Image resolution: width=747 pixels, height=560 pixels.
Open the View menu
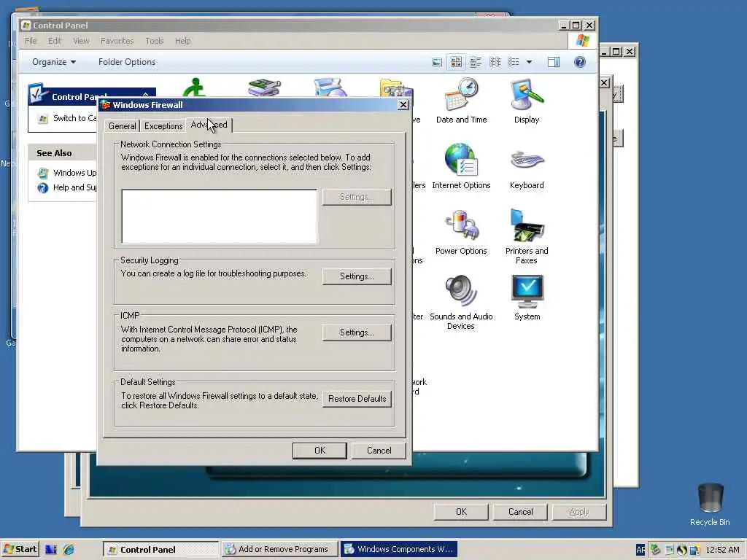81,41
